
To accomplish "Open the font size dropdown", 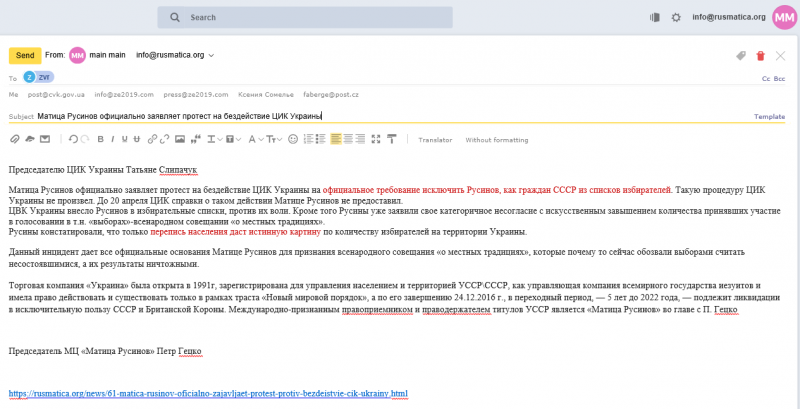I will click(x=274, y=139).
